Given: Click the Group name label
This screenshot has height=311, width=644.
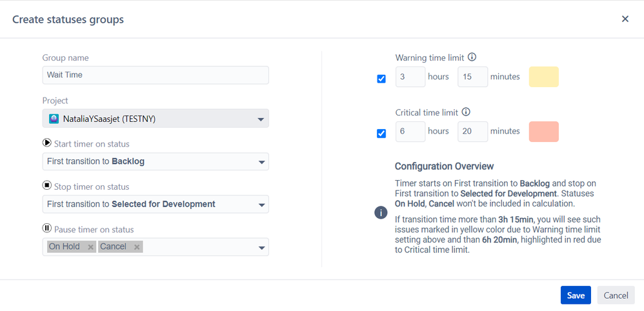Looking at the screenshot, I should pos(65,58).
